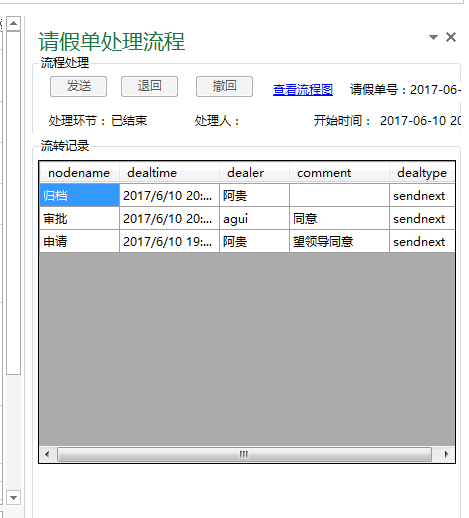Image resolution: width=469 pixels, height=518 pixels.
Task: Sort by the nodename column header
Action: pos(79,173)
